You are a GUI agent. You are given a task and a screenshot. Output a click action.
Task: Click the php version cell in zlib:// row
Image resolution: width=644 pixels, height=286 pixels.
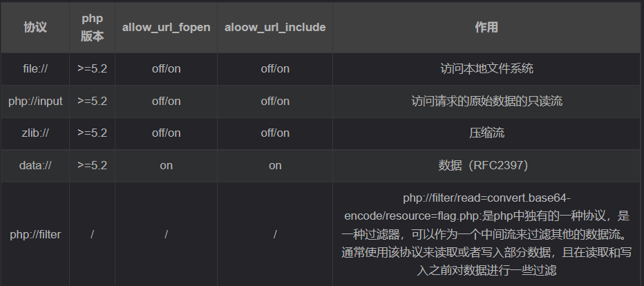92,133
